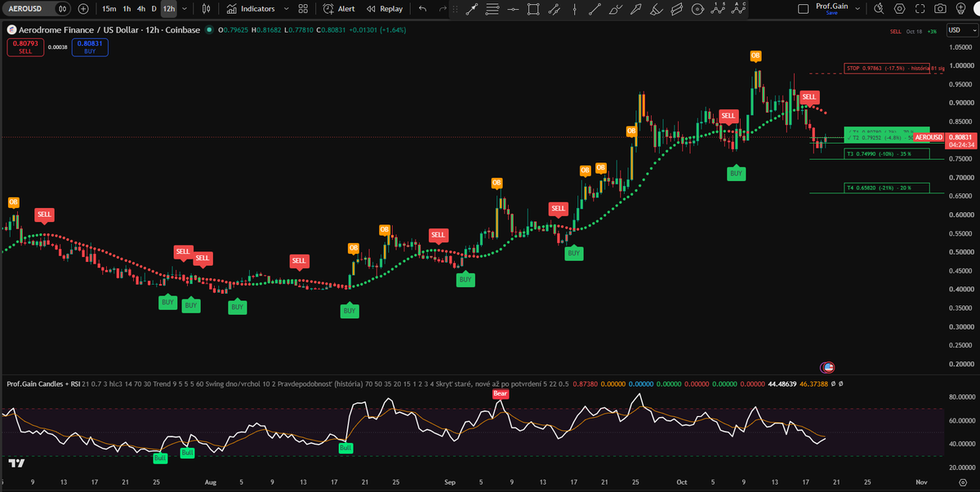Enter fullscreen mode
980x492 pixels.
(x=920, y=8)
